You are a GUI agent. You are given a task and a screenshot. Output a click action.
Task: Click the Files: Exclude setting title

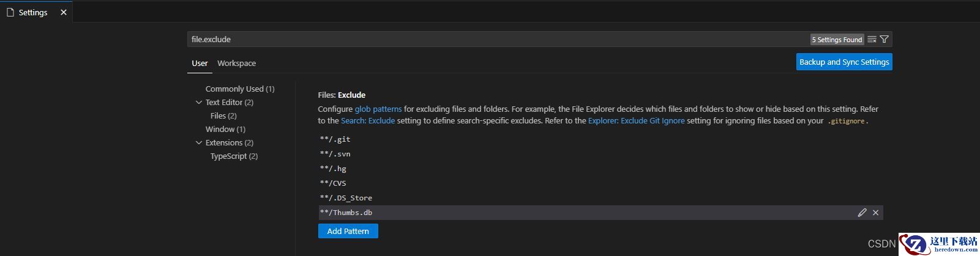coord(342,95)
